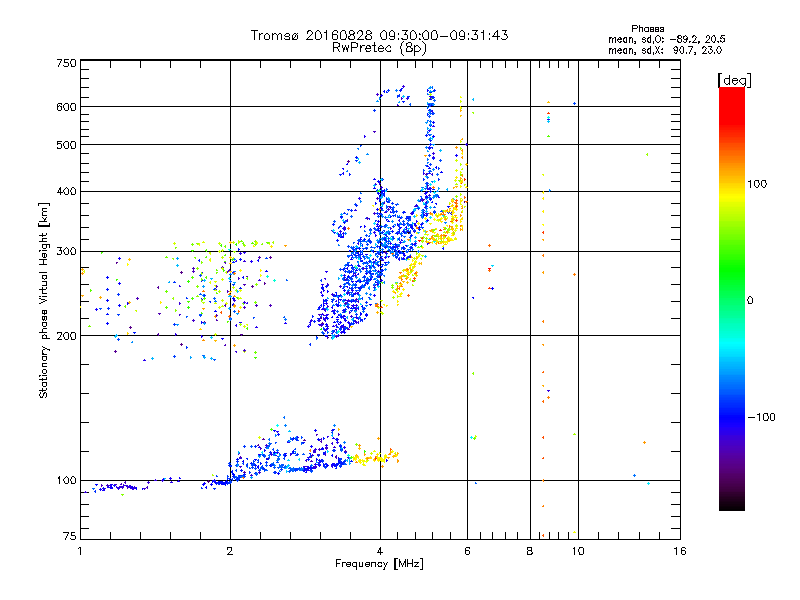Image resolution: width=800 pixels, height=600 pixels.
Task: Click the y-axis label '400'
Action: pyautogui.click(x=66, y=192)
